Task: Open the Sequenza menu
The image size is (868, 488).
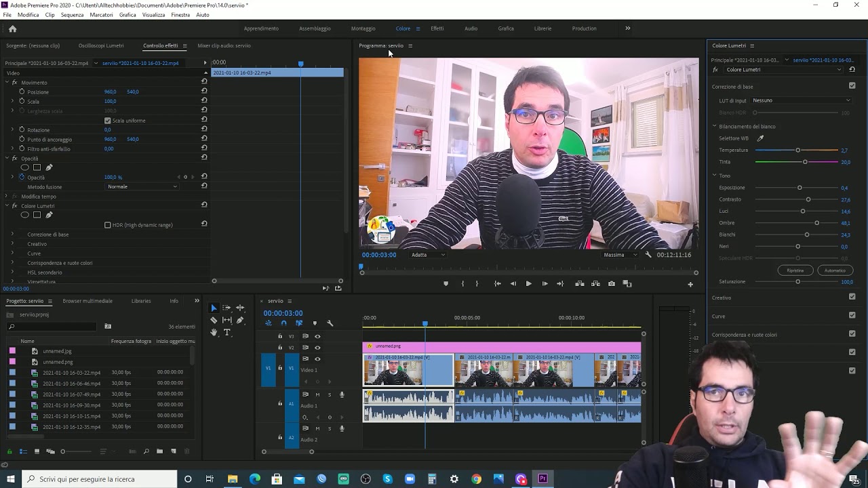Action: click(72, 15)
